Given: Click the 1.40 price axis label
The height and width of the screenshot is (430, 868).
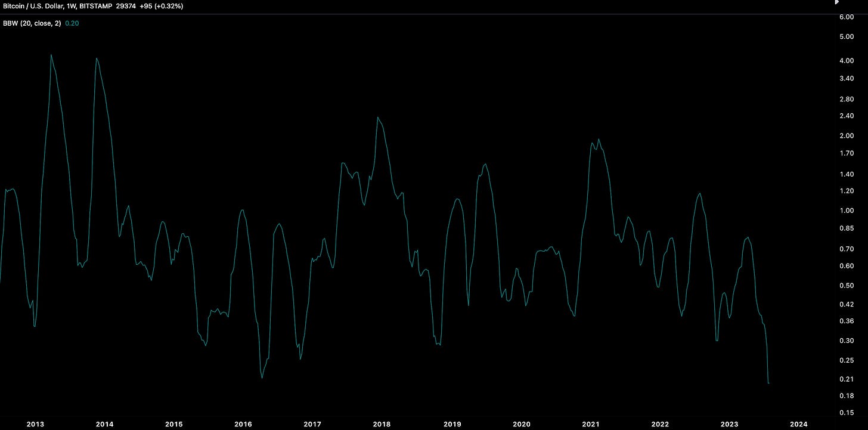Looking at the screenshot, I should tap(847, 174).
